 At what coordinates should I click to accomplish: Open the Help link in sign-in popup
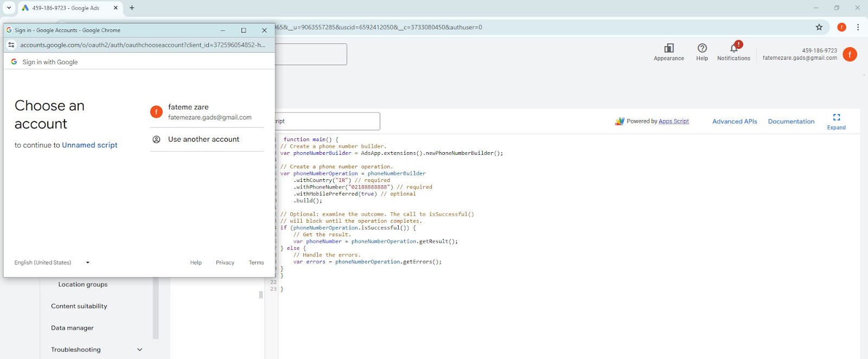[196, 263]
